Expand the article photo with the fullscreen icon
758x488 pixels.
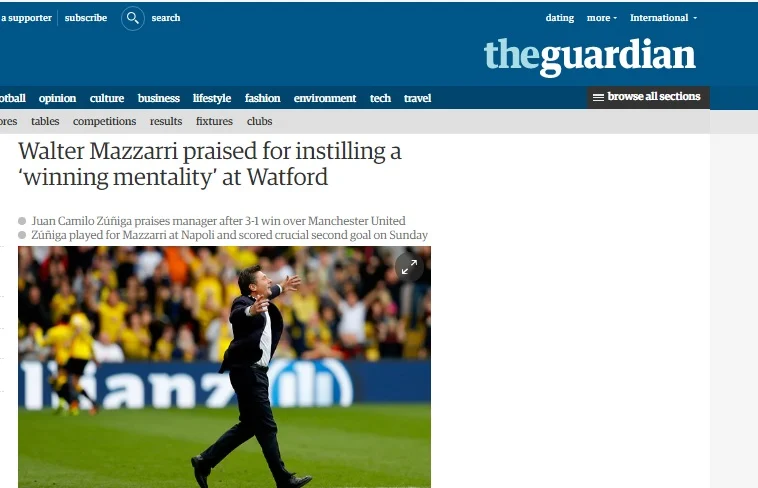[x=409, y=267]
